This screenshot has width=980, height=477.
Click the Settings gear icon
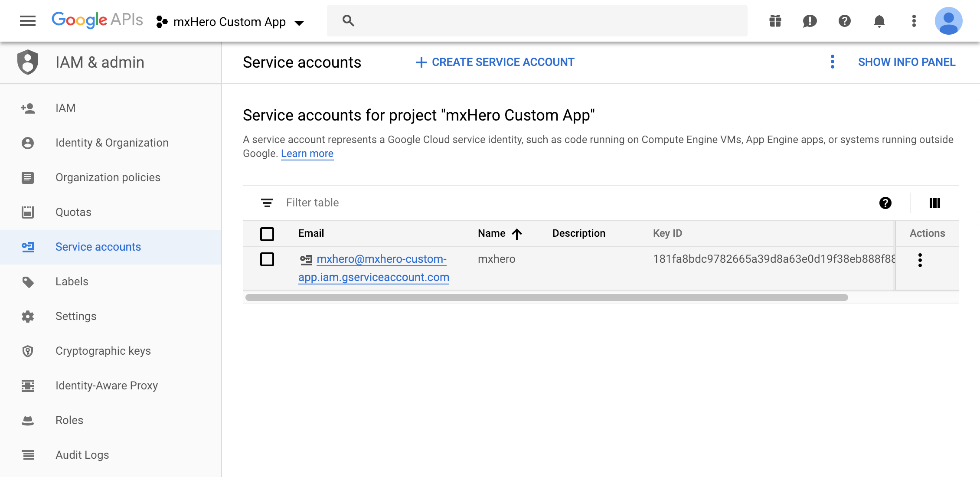pyautogui.click(x=28, y=316)
